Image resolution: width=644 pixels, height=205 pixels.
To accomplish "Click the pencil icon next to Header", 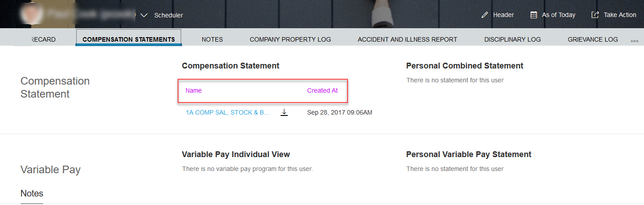I will (484, 15).
